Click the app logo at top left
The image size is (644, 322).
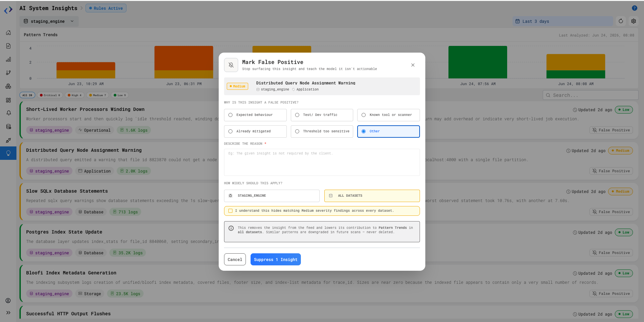tap(8, 10)
